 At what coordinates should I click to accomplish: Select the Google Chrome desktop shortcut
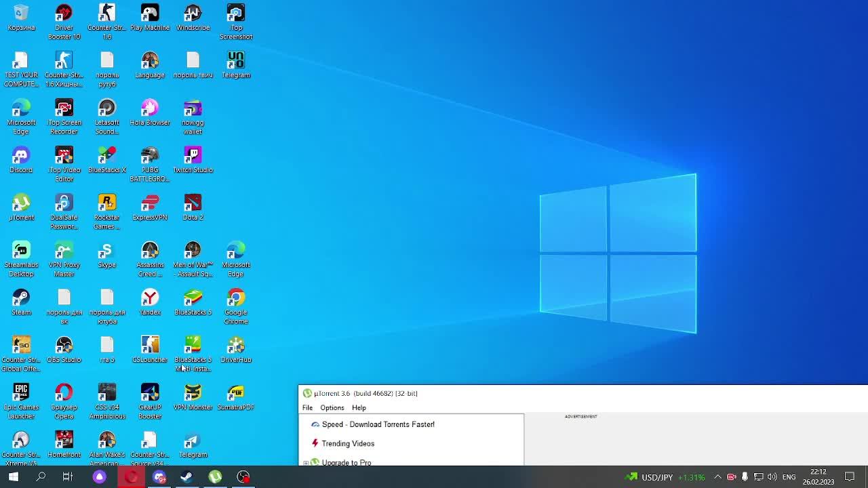click(x=236, y=306)
